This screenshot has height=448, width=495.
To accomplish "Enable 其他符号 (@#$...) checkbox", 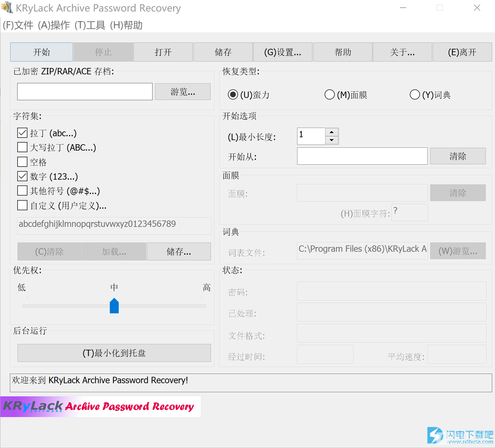I will 22,191.
